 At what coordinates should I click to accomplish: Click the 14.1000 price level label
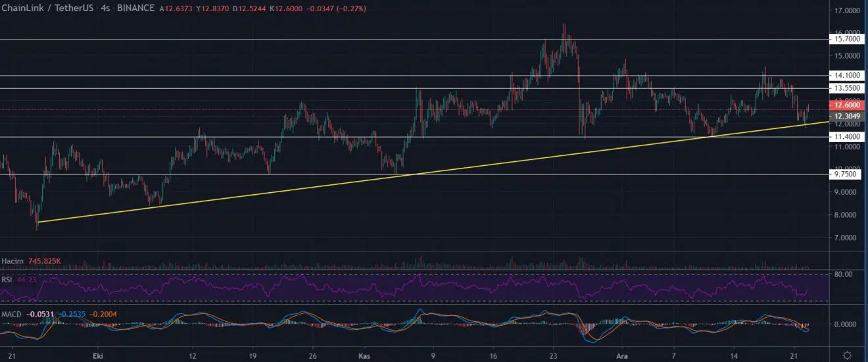click(846, 76)
